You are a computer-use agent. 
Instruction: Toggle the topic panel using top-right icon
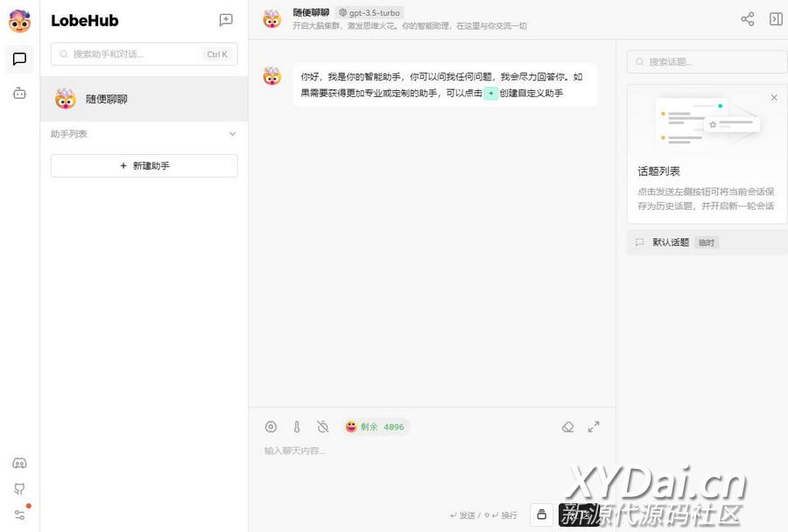pos(775,19)
